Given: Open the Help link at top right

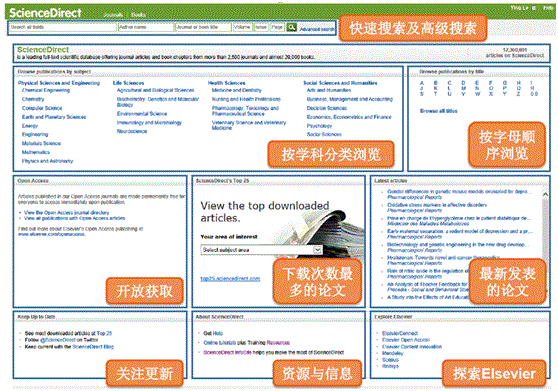Looking at the screenshot, I should tap(548, 7).
